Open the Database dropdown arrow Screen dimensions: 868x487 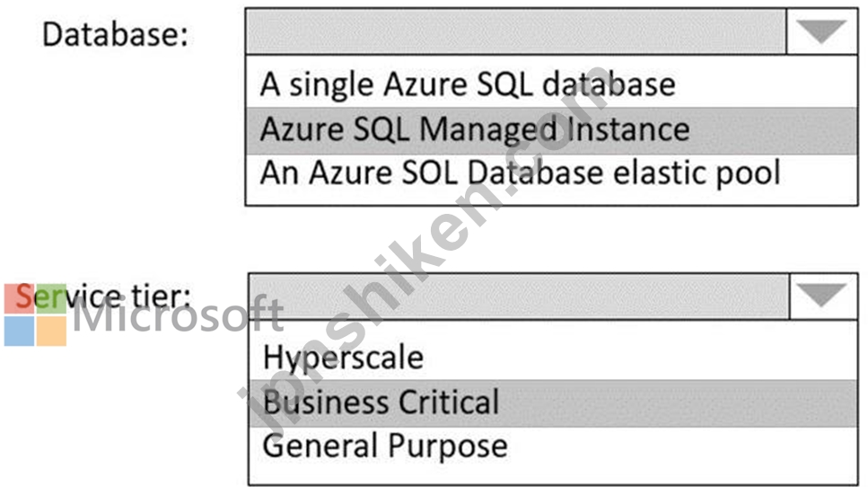tap(821, 31)
